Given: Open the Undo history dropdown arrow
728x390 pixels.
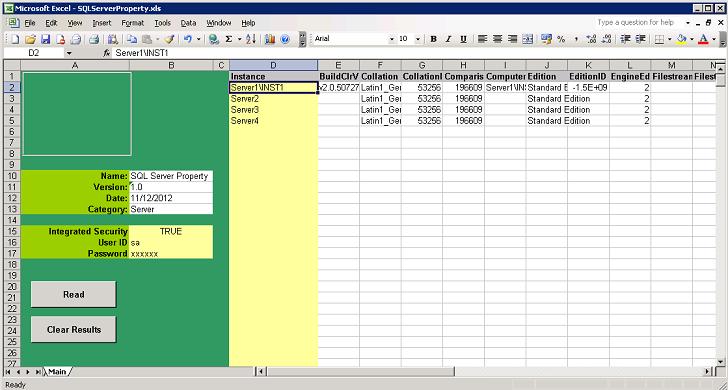Looking at the screenshot, I should tap(198, 39).
